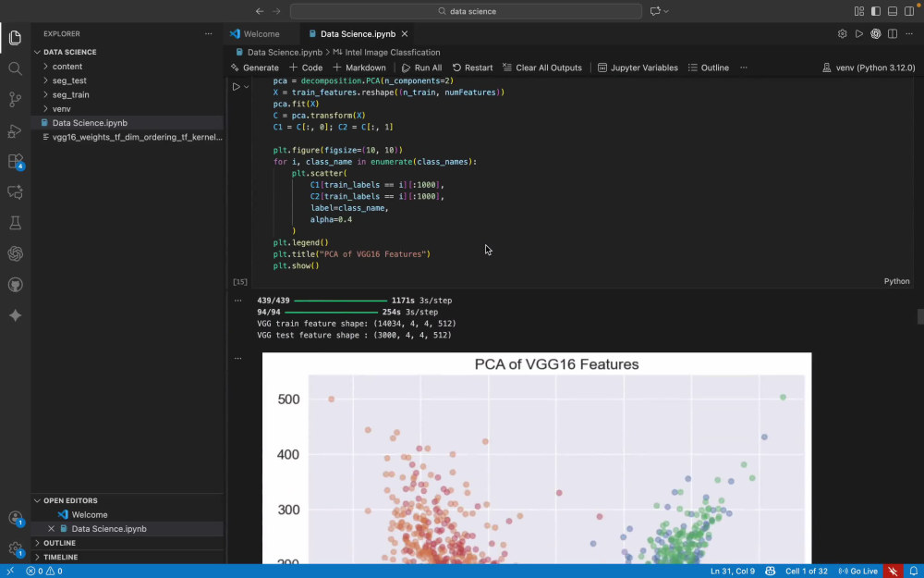Close the Data Science.ipynb tab
Image resolution: width=924 pixels, height=578 pixels.
pos(405,34)
